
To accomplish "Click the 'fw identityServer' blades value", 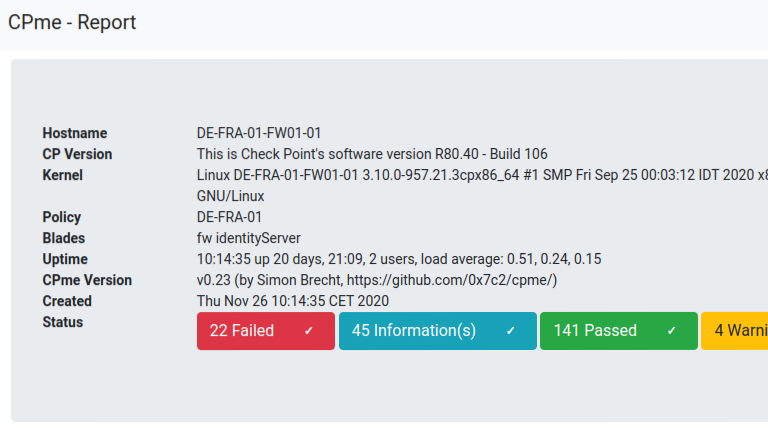I will pyautogui.click(x=248, y=238).
